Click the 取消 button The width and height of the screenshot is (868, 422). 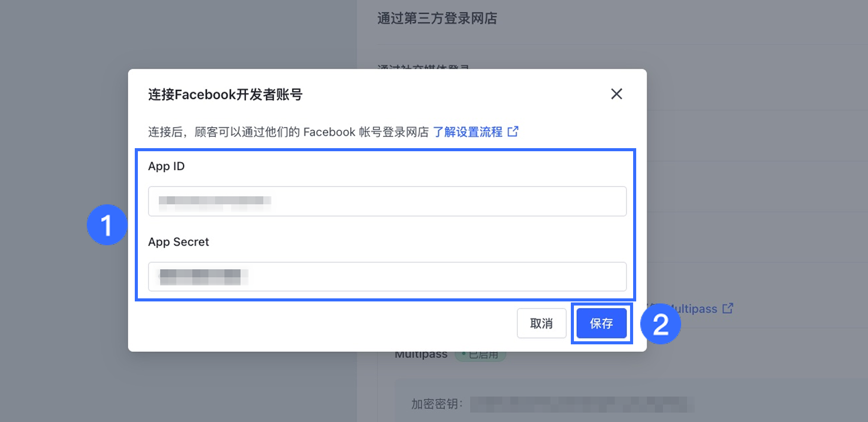(x=541, y=323)
